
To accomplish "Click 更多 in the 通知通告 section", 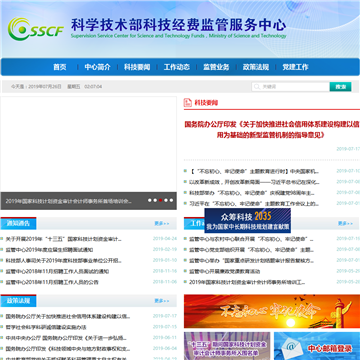I will 162,223.
